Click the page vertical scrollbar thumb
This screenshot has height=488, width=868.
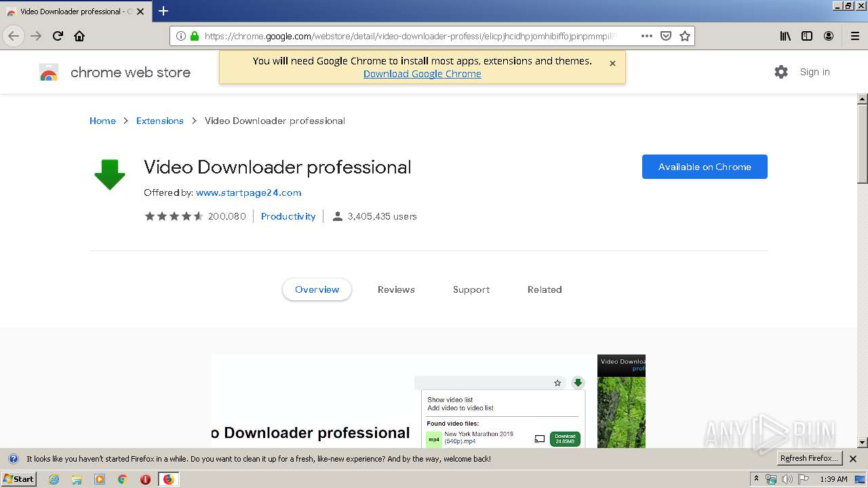[863, 144]
